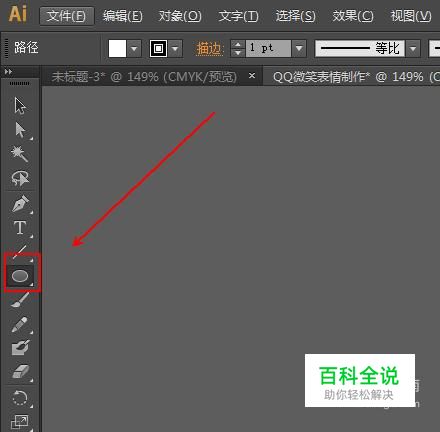440x432 pixels.
Task: Select the Line Segment tool
Action: pyautogui.click(x=20, y=252)
